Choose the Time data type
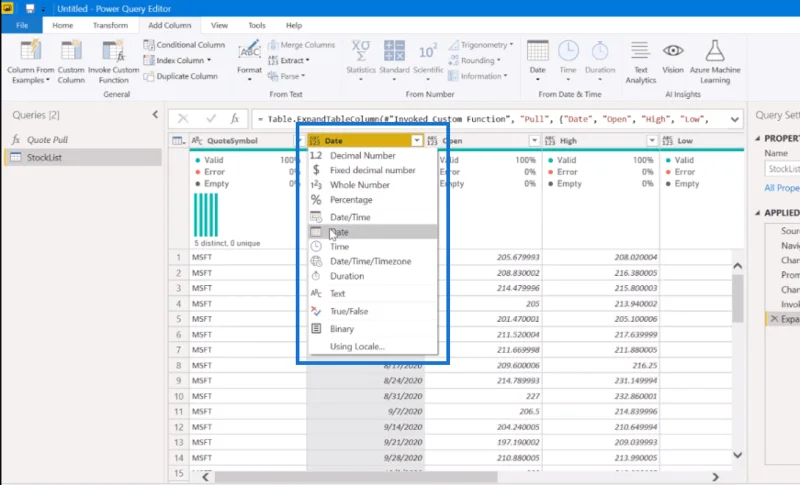This screenshot has width=800, height=485. (372, 247)
